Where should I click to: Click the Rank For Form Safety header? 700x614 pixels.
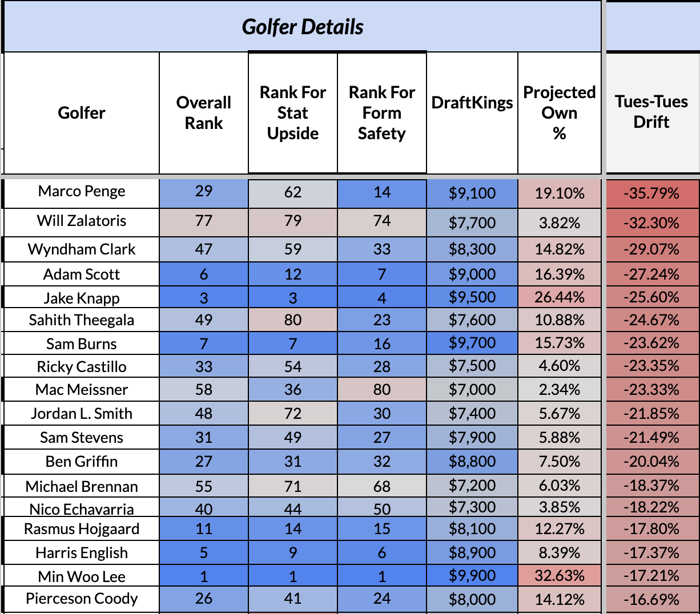coord(382,113)
